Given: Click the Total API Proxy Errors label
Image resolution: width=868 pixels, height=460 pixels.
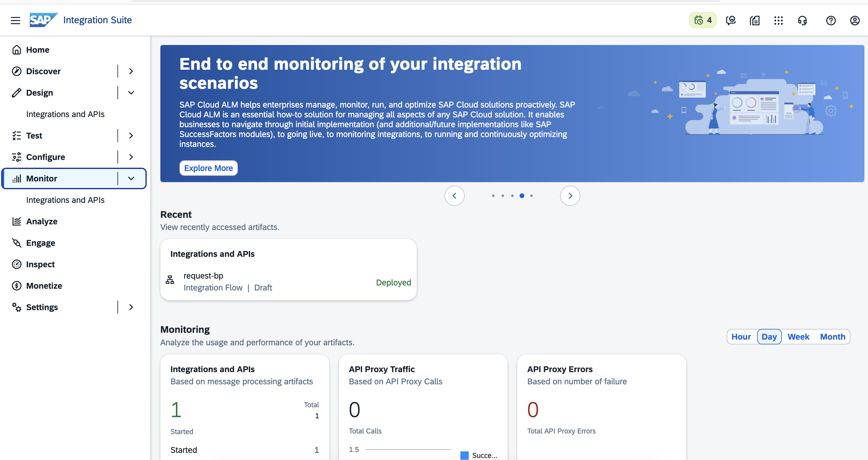Looking at the screenshot, I should [x=561, y=431].
